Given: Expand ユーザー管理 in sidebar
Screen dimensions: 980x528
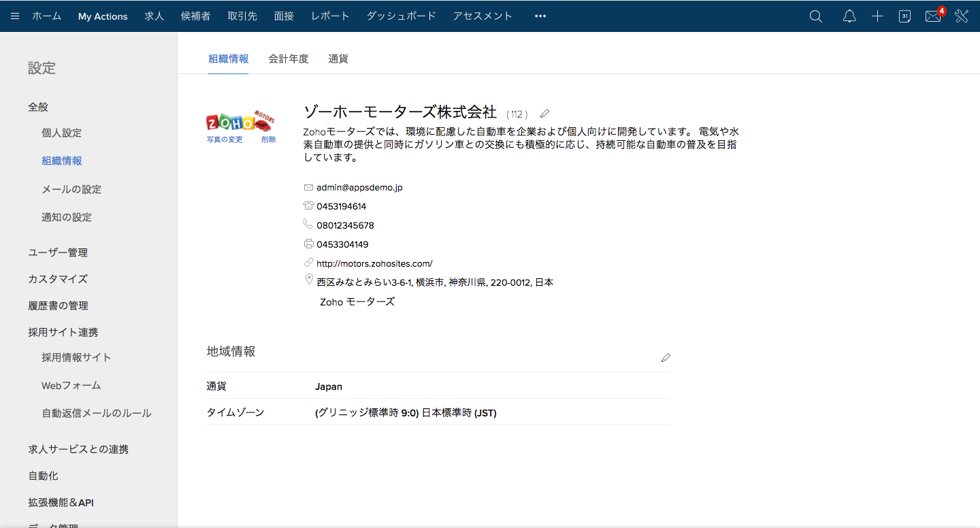Looking at the screenshot, I should coord(58,252).
